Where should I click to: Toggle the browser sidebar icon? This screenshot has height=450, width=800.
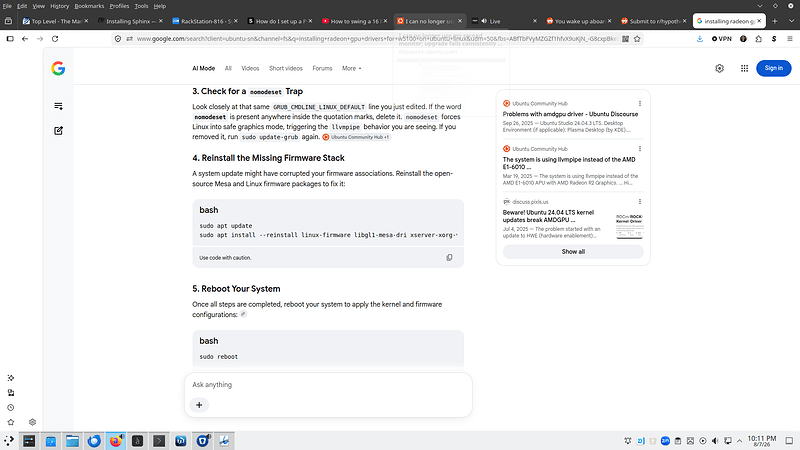click(10, 39)
